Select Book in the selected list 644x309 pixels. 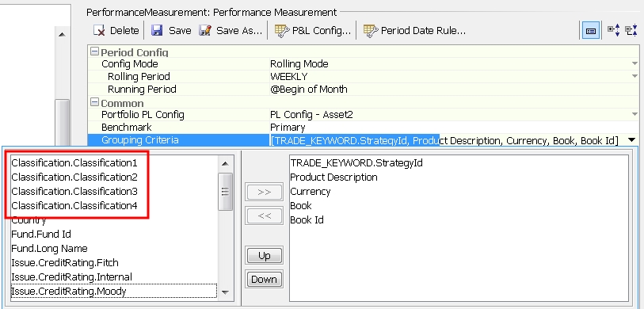301,206
